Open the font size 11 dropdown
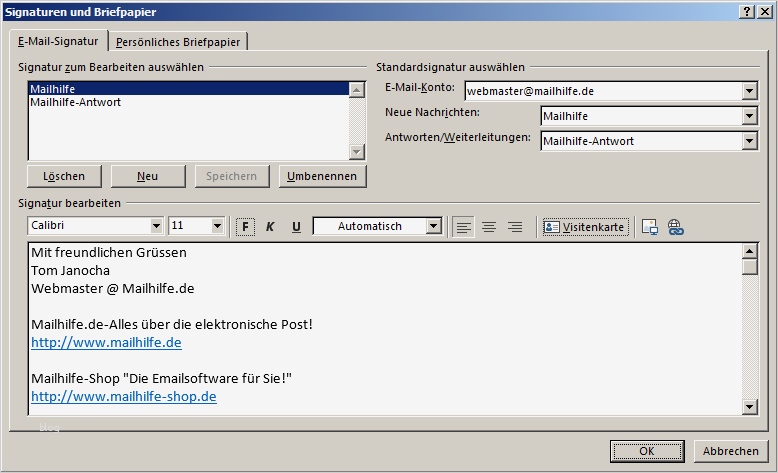This screenshot has height=473, width=778. 217,226
